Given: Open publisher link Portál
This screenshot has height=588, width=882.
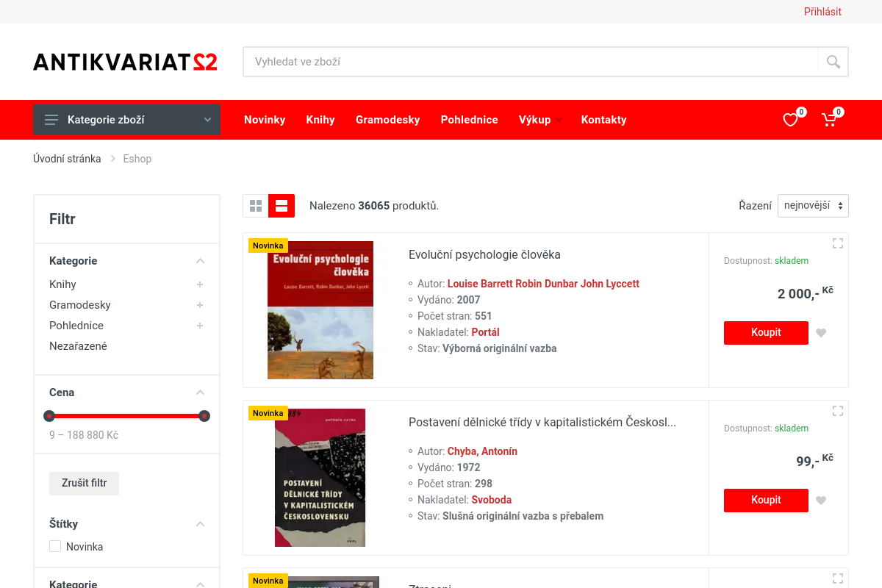Looking at the screenshot, I should [x=486, y=332].
